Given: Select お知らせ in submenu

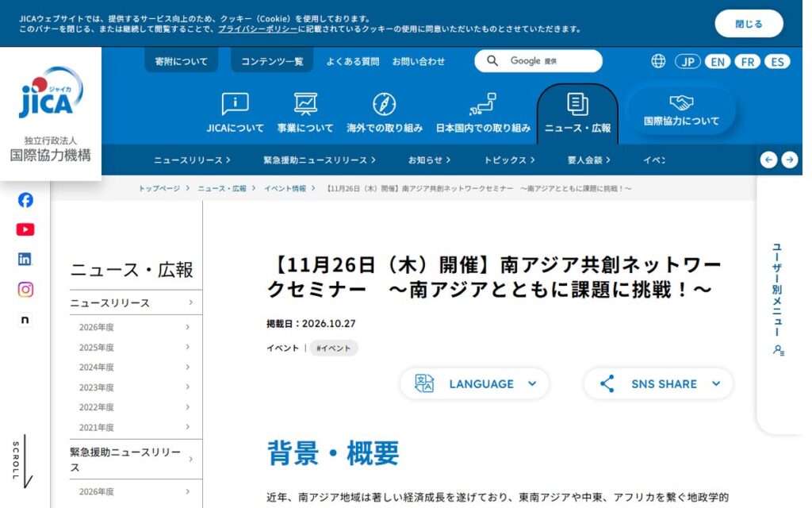Looking at the screenshot, I should tap(429, 160).
